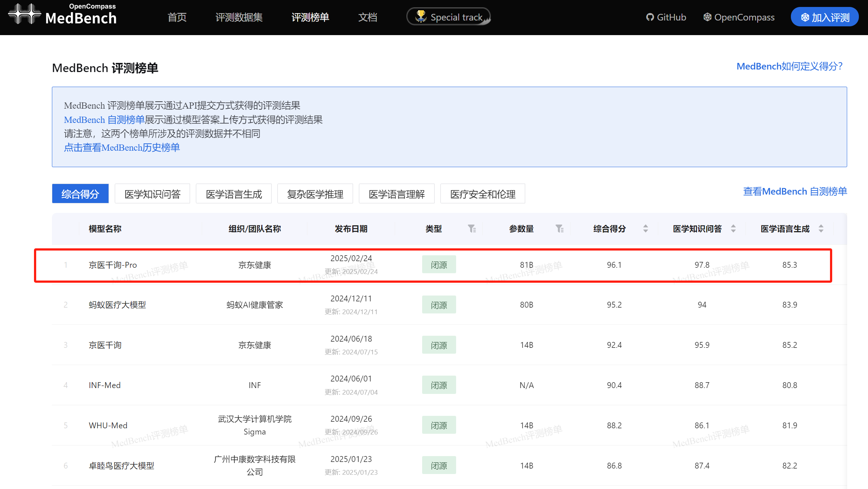
Task: Open the GitHub icon in the navbar
Action: [650, 17]
